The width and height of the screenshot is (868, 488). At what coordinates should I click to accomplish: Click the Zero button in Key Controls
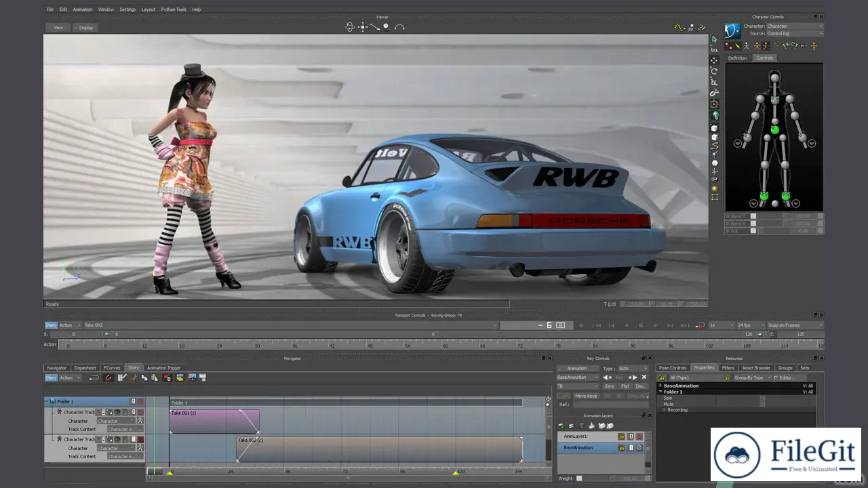(610, 386)
